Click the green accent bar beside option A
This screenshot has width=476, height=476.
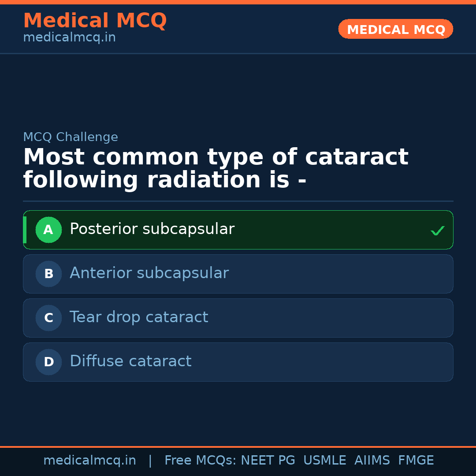pos(25,230)
